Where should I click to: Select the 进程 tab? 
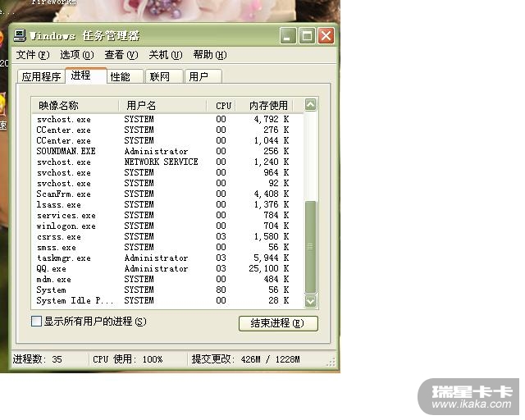85,75
